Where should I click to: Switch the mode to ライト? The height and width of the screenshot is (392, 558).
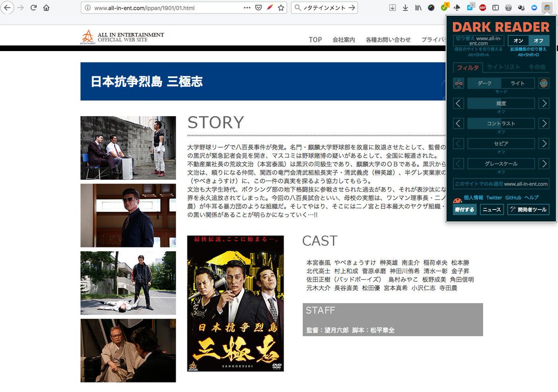coord(518,84)
